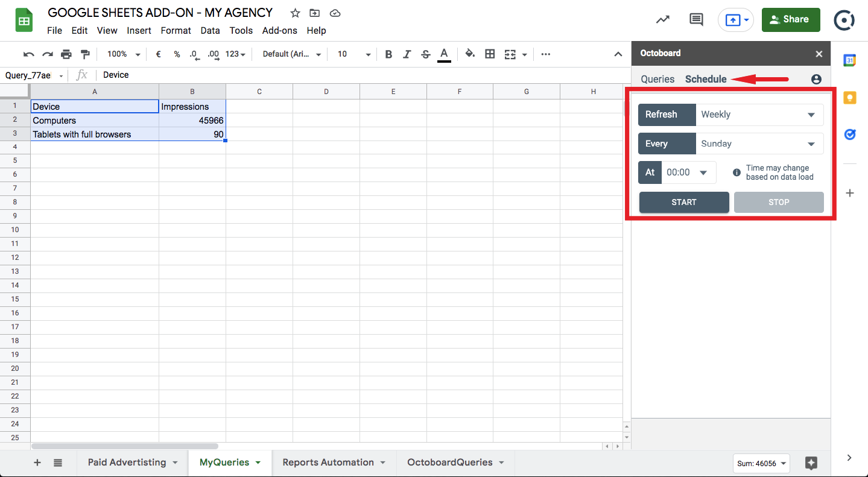This screenshot has height=477, width=868.
Task: Click the Print icon
Action: pyautogui.click(x=66, y=54)
